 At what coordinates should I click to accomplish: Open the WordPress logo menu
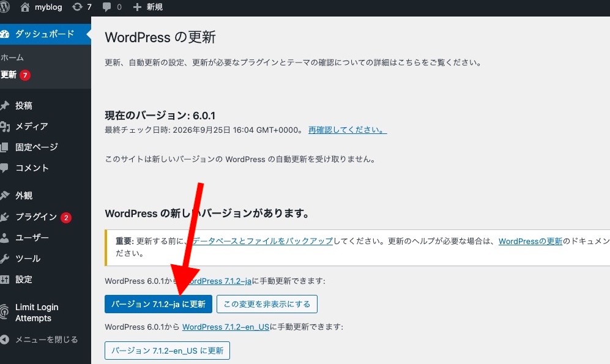click(x=4, y=7)
